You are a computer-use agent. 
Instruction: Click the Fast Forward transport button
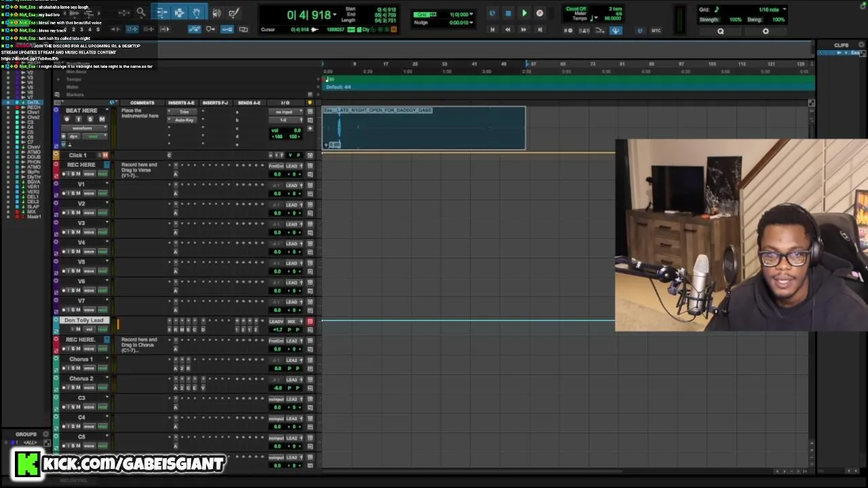click(524, 30)
